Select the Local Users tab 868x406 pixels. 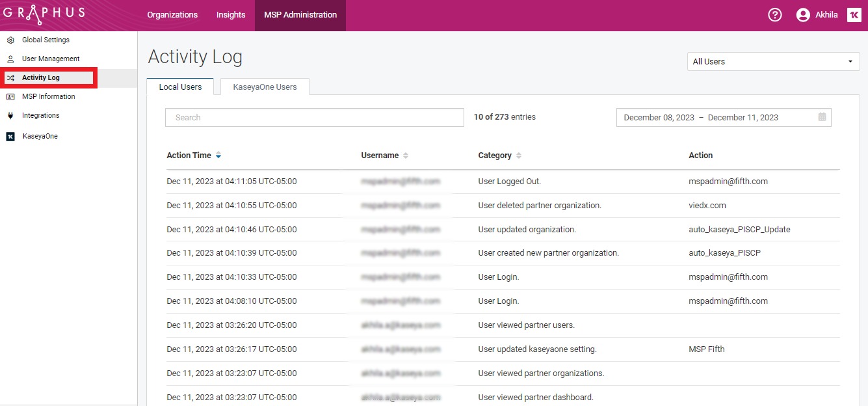tap(180, 87)
